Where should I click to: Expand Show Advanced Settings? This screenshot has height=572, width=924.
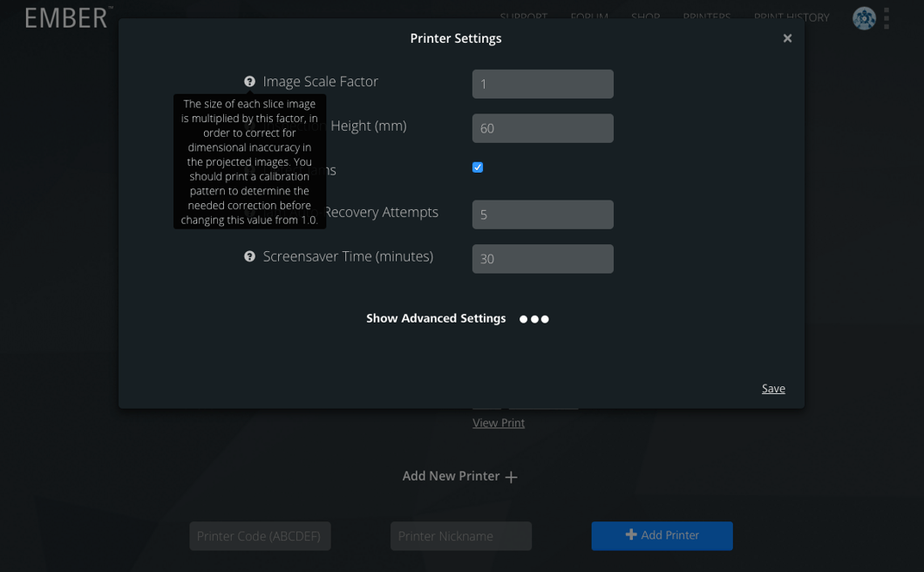(x=436, y=318)
